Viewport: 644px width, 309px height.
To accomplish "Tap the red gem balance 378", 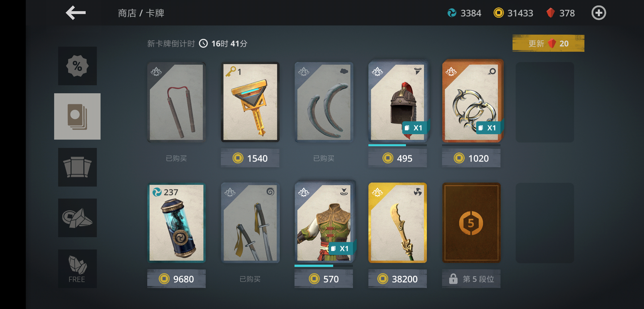I will (560, 13).
